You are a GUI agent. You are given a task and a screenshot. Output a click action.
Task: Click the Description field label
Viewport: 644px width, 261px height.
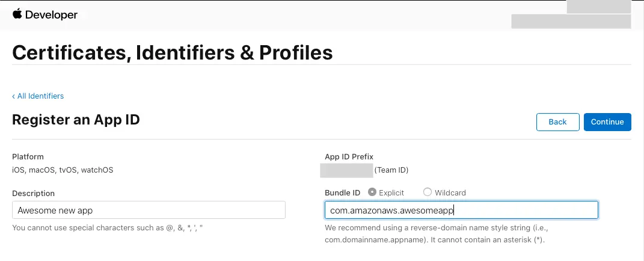(33, 193)
